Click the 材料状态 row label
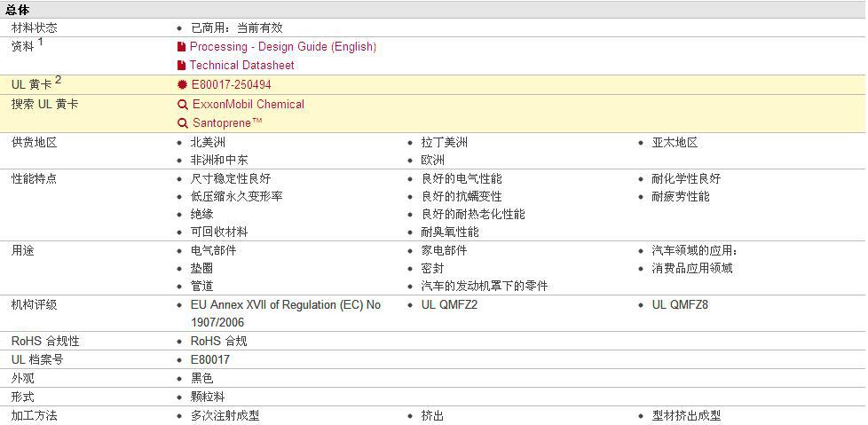 [35, 28]
